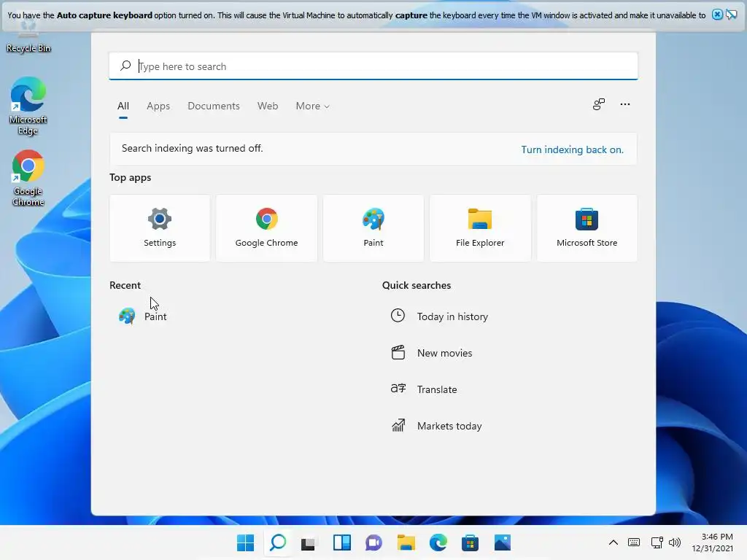Click the Type here to search field

click(373, 66)
